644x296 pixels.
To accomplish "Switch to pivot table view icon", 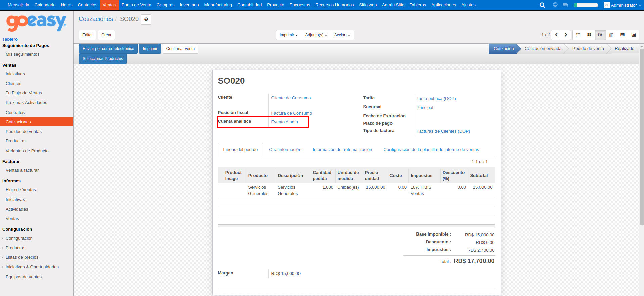I will [x=623, y=35].
